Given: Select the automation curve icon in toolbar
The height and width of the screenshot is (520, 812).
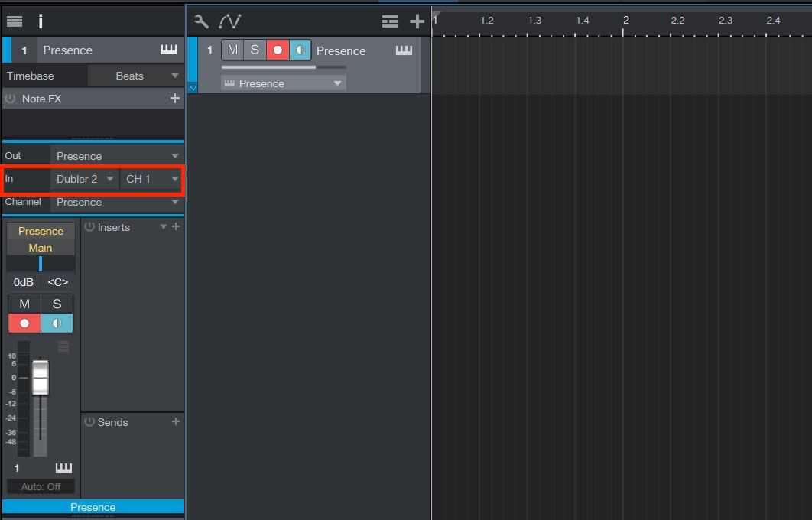Looking at the screenshot, I should pos(229,21).
